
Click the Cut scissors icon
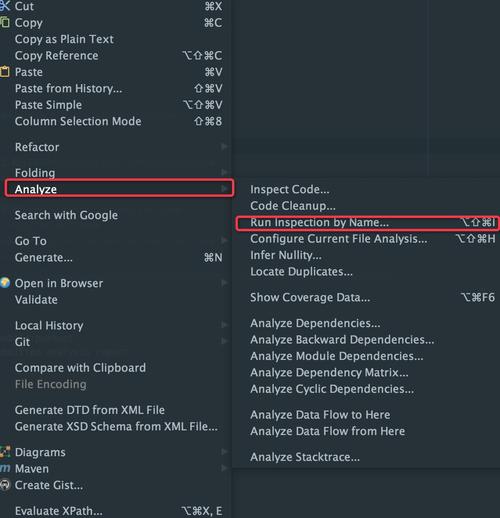(5, 6)
